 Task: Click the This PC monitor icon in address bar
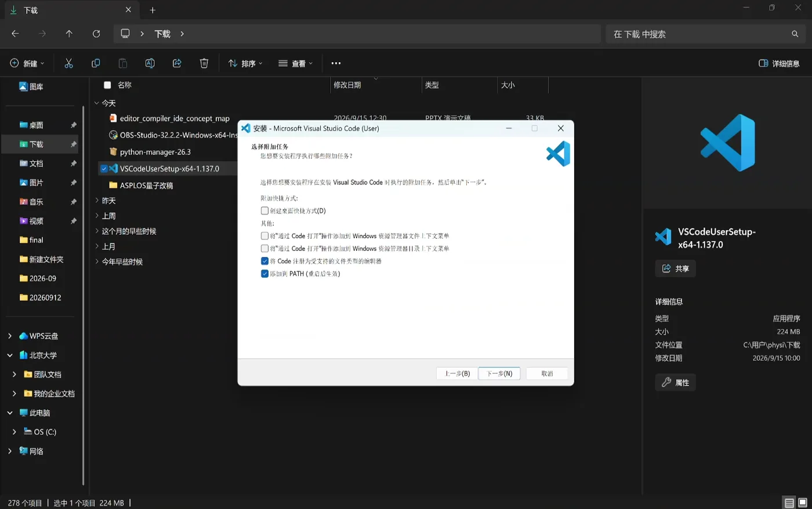(125, 34)
